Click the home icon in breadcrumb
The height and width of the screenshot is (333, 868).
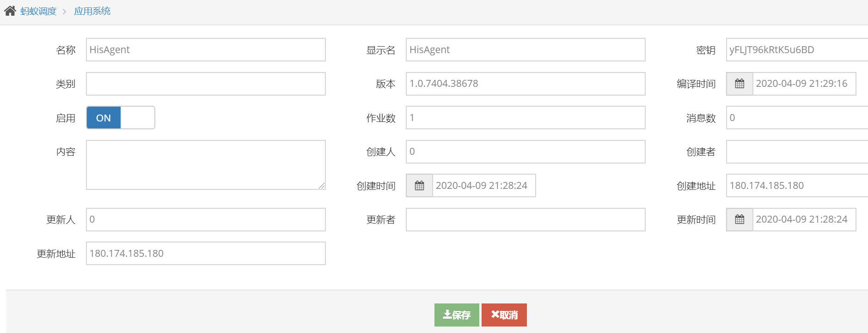tap(10, 11)
